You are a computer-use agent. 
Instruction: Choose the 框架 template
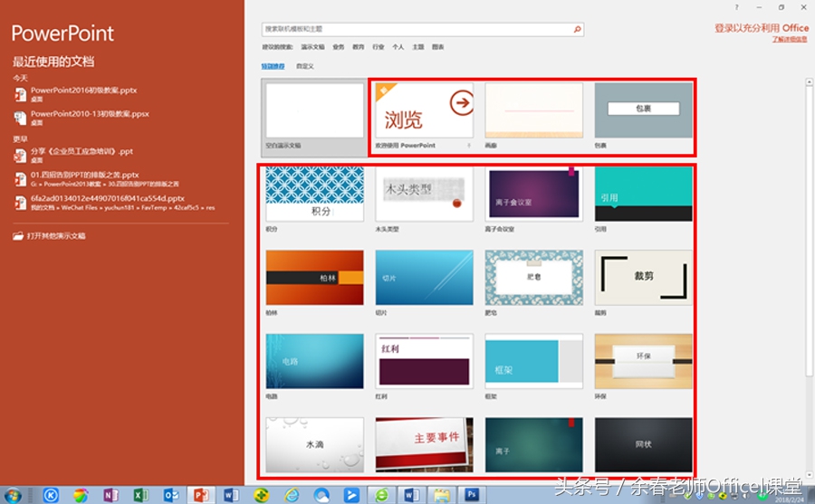tap(533, 361)
